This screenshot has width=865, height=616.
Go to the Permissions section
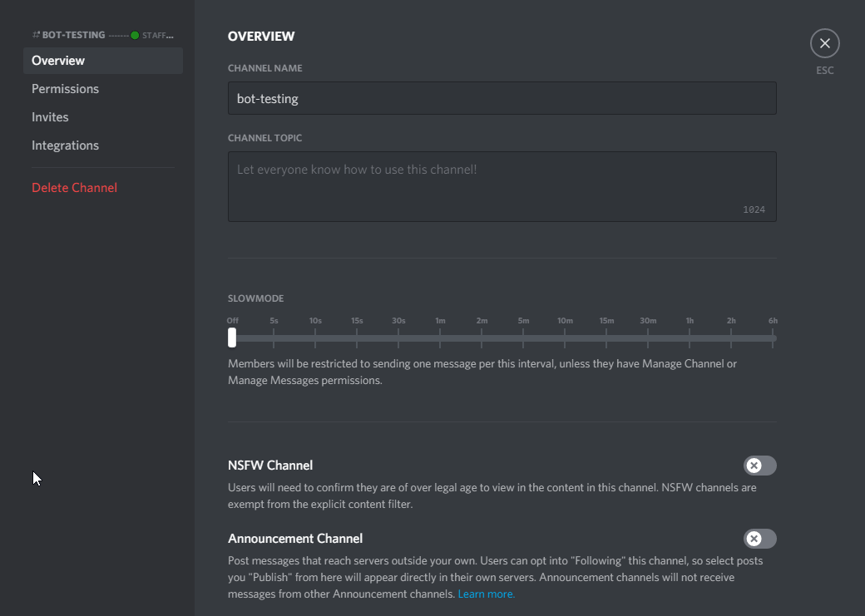[x=65, y=89]
